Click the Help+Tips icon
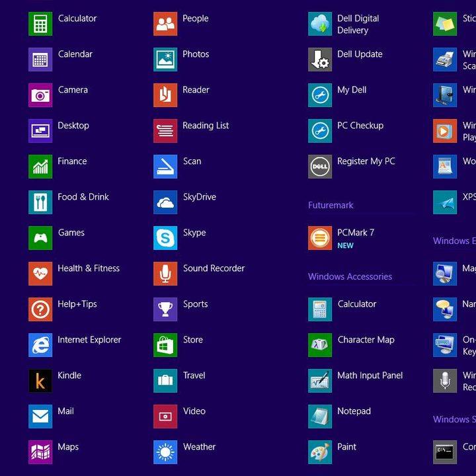The height and width of the screenshot is (476, 476). (x=40, y=309)
